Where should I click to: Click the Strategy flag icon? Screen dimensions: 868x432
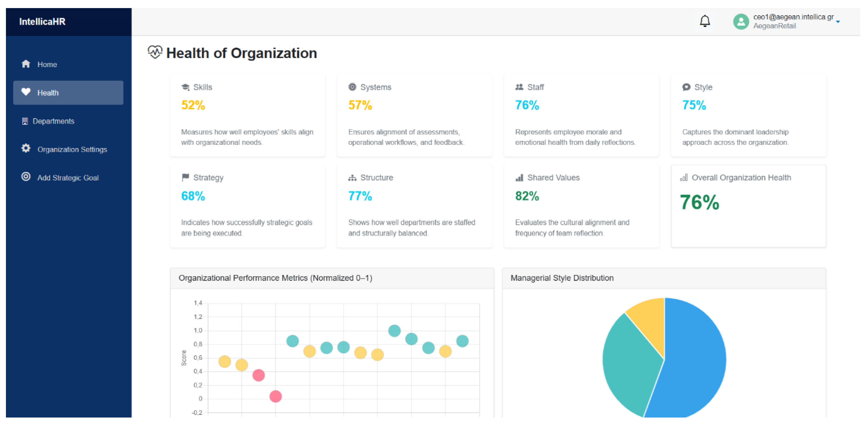click(x=185, y=177)
